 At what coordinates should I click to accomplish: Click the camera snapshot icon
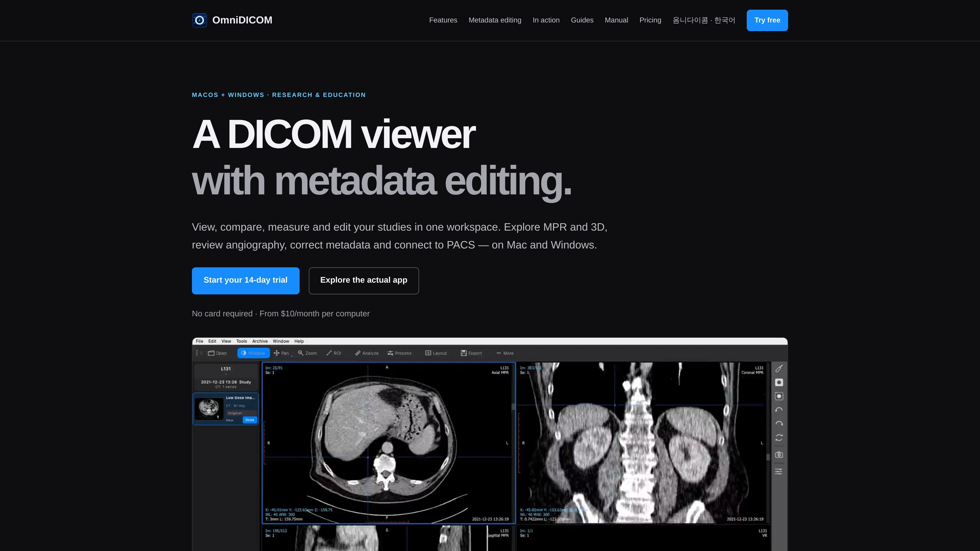coord(779,455)
